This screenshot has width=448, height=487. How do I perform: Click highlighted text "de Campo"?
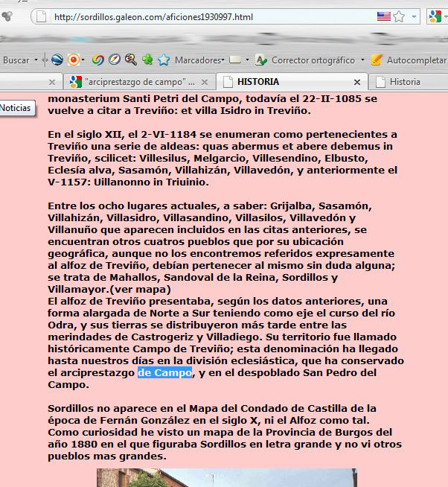coord(165,372)
